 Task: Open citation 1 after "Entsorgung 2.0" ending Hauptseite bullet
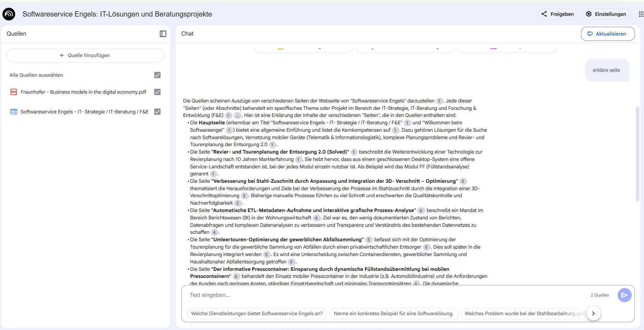272,145
